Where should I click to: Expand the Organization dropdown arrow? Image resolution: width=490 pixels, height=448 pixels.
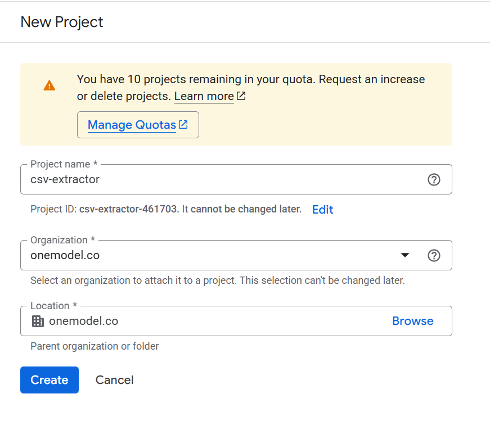coord(404,256)
